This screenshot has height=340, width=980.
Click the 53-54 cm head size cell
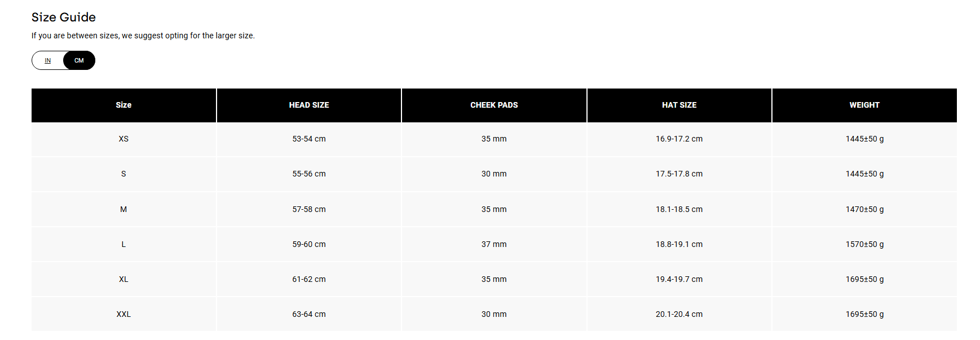click(x=309, y=139)
